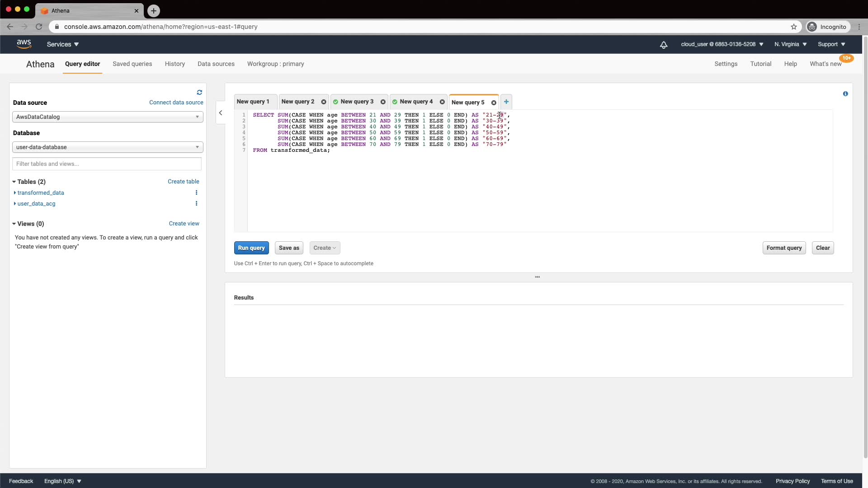The image size is (868, 488).
Task: Collapse the left sidebar with chevron
Action: [221, 113]
